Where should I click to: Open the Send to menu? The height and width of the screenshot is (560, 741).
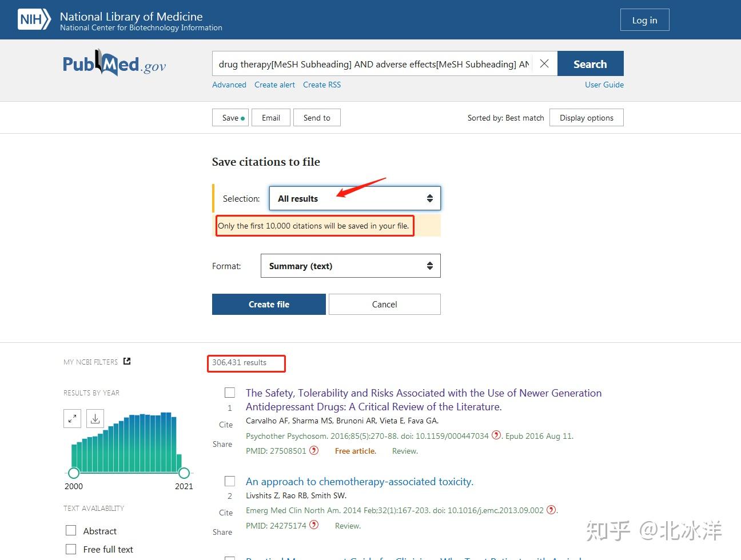click(x=317, y=117)
